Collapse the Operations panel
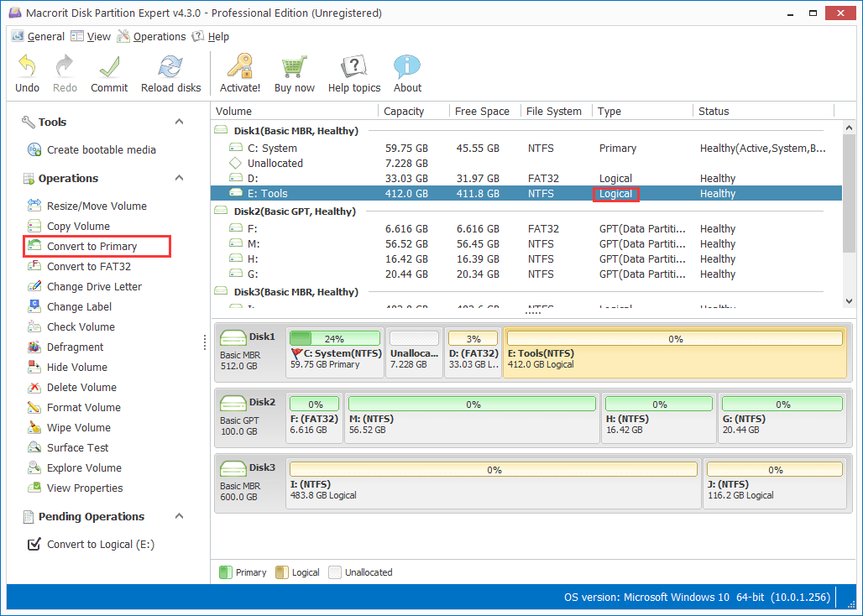Image resolution: width=863 pixels, height=616 pixels. pyautogui.click(x=178, y=178)
